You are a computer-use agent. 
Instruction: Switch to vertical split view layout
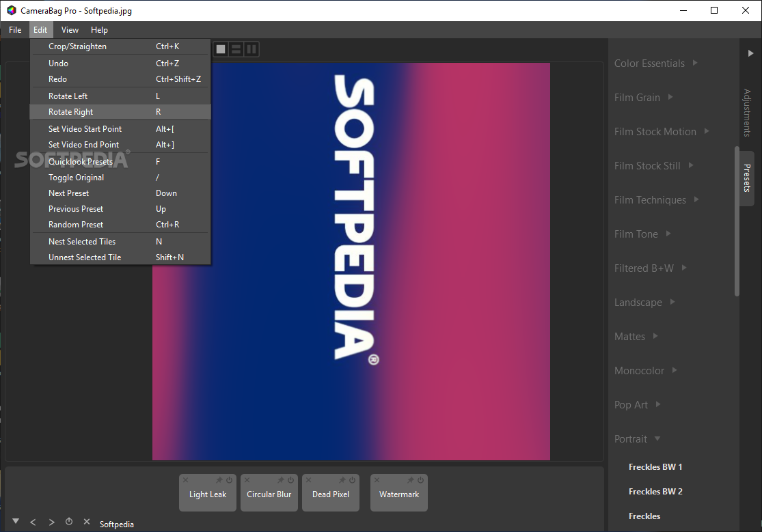(x=252, y=49)
